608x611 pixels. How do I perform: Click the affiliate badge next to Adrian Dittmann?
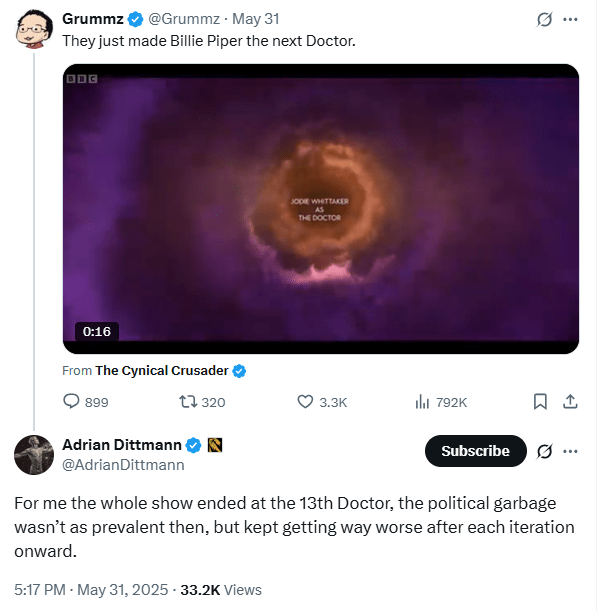click(x=214, y=445)
